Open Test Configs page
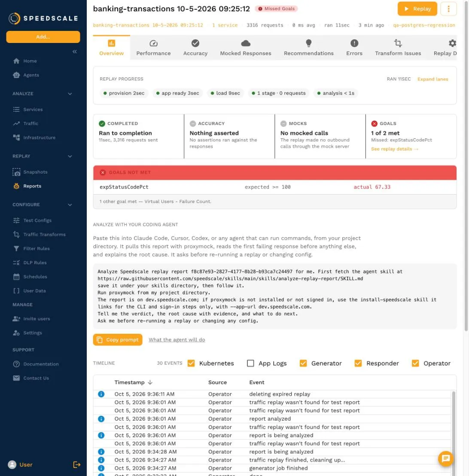The height and width of the screenshot is (476, 469). point(32,220)
